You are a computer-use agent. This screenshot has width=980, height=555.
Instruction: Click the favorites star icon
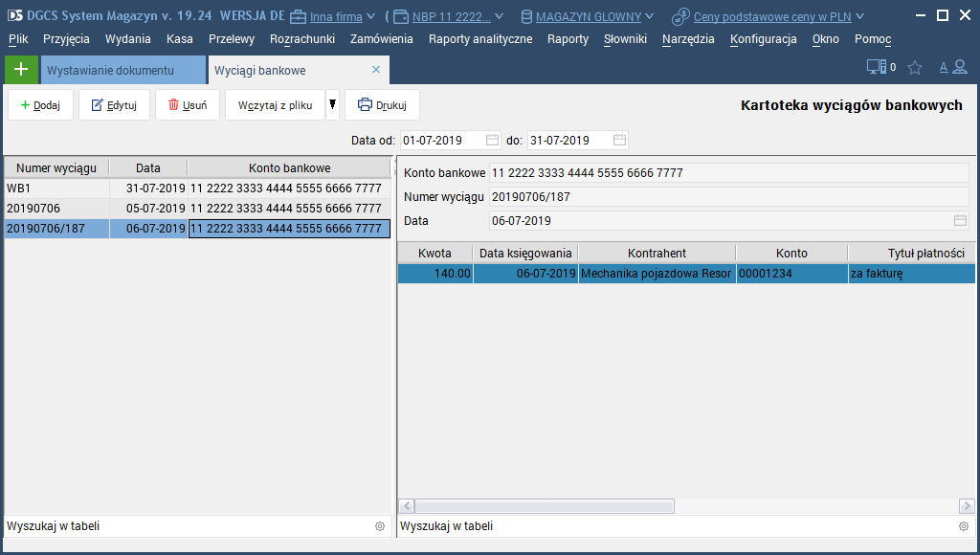point(915,68)
